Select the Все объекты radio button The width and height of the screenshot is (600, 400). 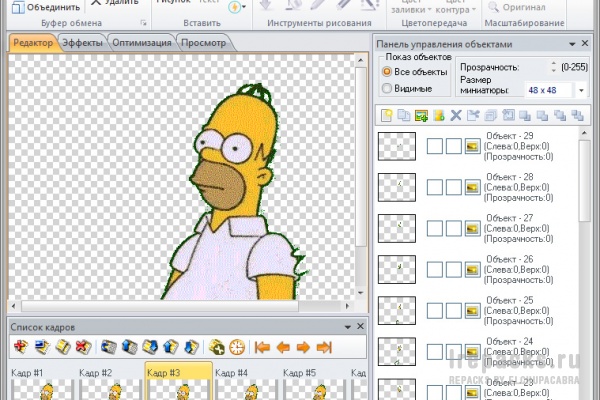pyautogui.click(x=387, y=72)
